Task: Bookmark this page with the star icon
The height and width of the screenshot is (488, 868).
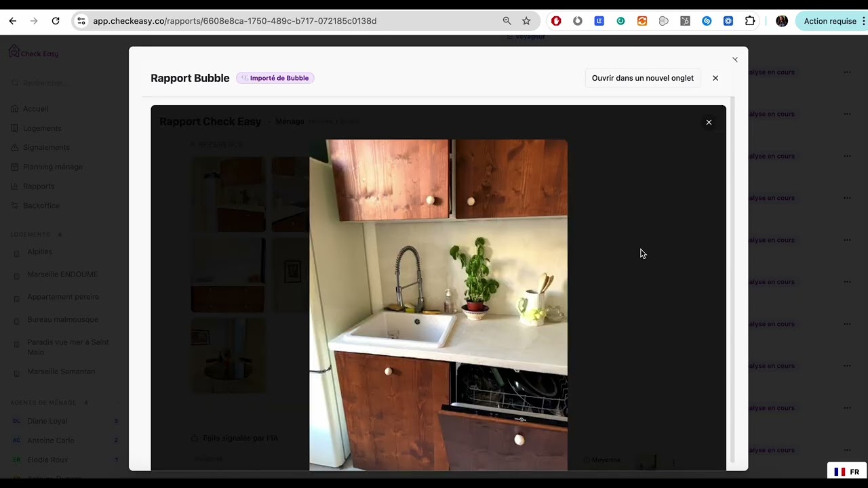Action: point(526,21)
